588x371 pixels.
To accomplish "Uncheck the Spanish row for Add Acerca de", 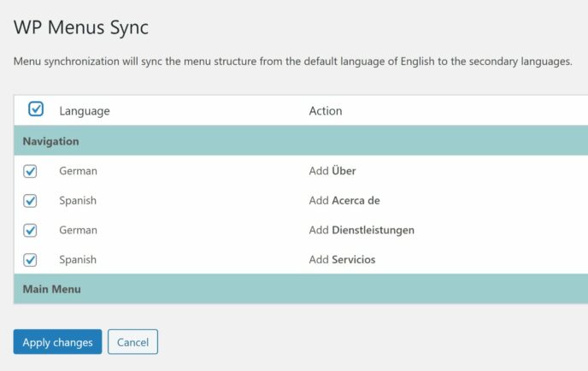I will (x=30, y=201).
